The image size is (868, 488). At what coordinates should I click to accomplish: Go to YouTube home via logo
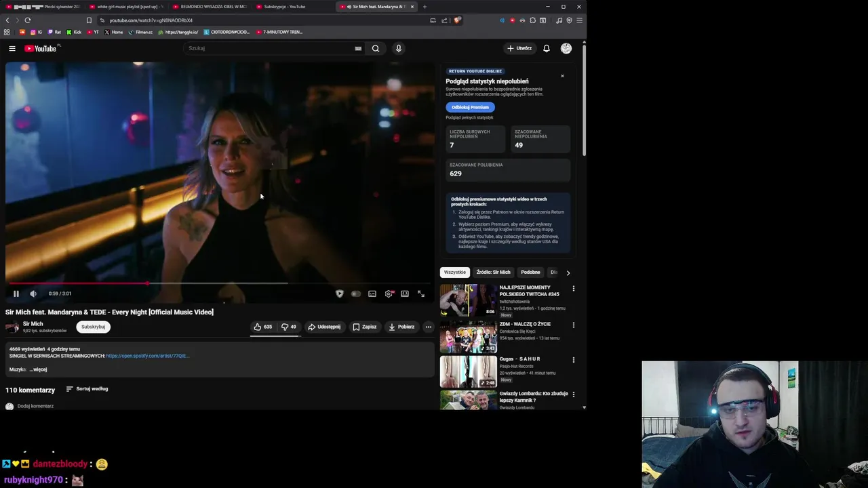point(41,48)
